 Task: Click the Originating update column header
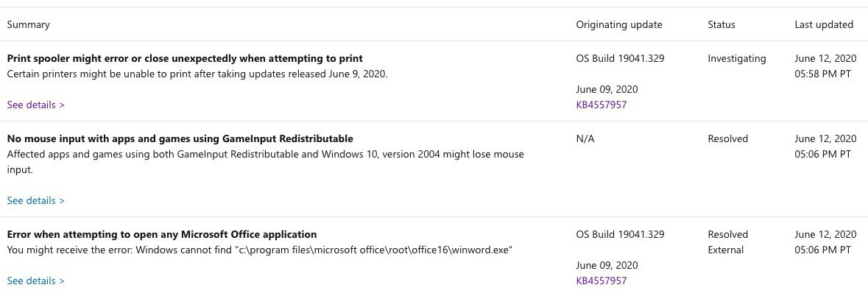pyautogui.click(x=618, y=24)
